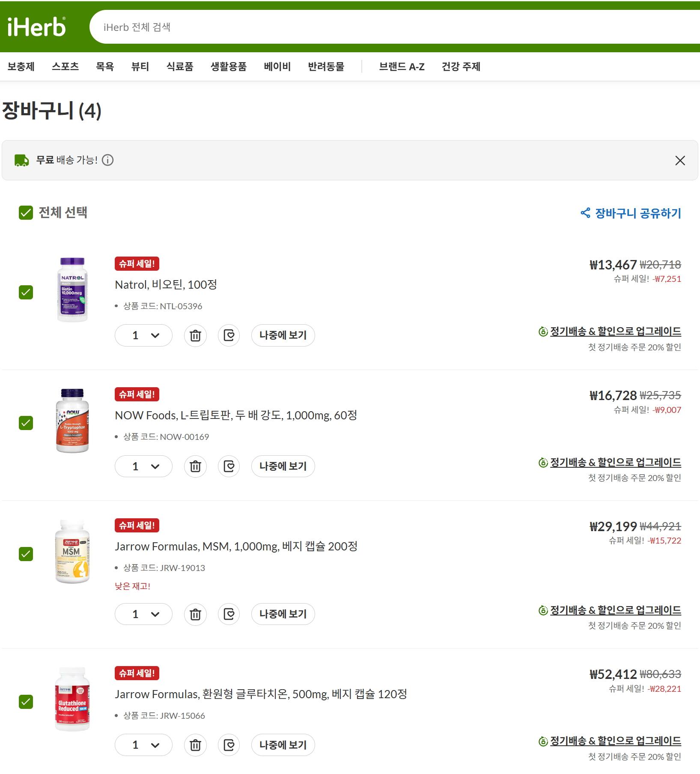
Task: Open quantity dropdown for Natrol Biotin
Action: 144,335
